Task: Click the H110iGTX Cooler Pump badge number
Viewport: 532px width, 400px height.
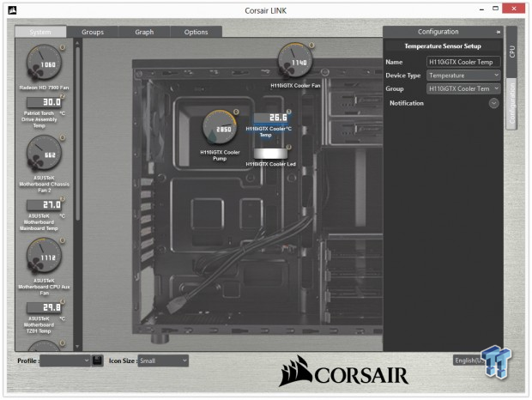Action: point(236,112)
